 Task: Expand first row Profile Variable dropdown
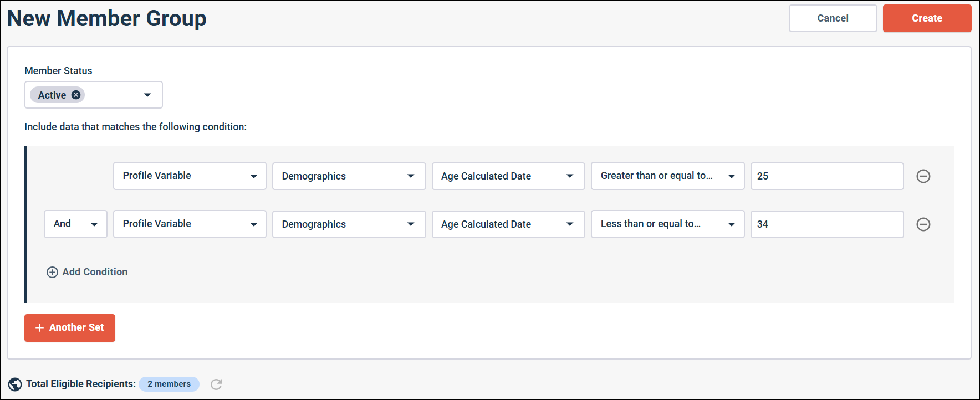[x=190, y=176]
